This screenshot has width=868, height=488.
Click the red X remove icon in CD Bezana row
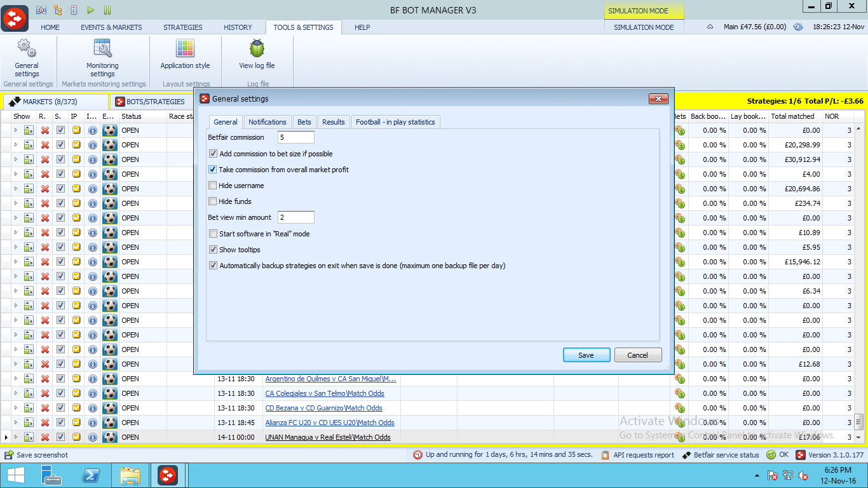coord(44,408)
